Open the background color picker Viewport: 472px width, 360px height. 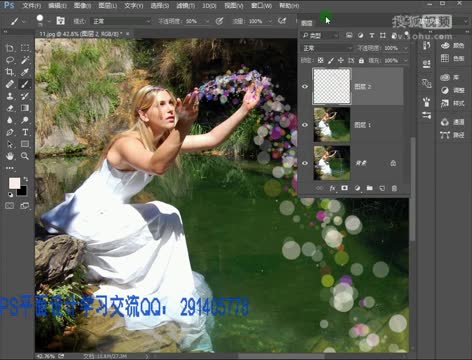pos(22,192)
